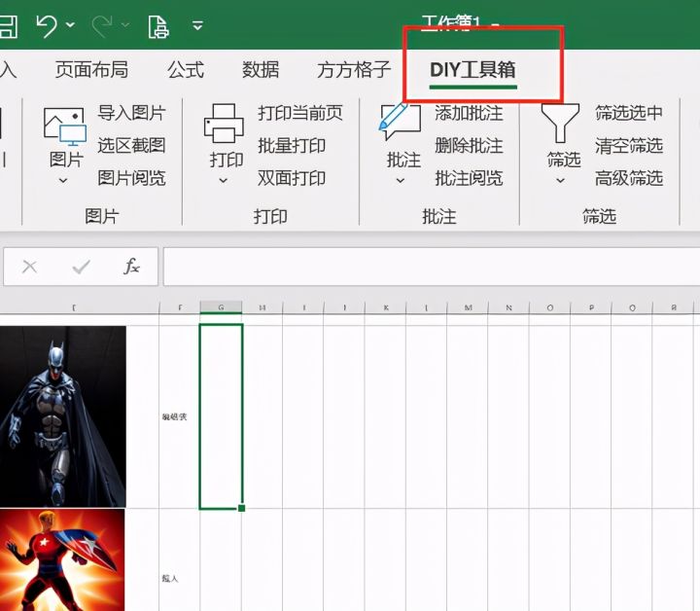The height and width of the screenshot is (611, 700).
Task: Expand the 图片 dropdown chevron
Action: tap(63, 181)
